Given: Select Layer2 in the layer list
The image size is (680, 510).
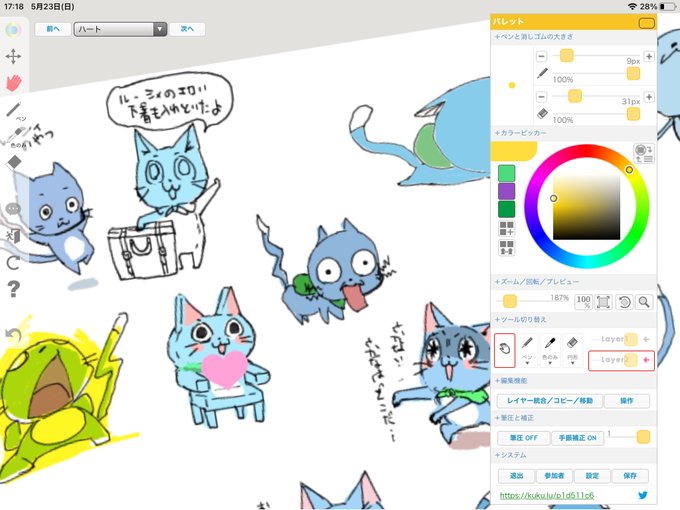Looking at the screenshot, I should 621,360.
